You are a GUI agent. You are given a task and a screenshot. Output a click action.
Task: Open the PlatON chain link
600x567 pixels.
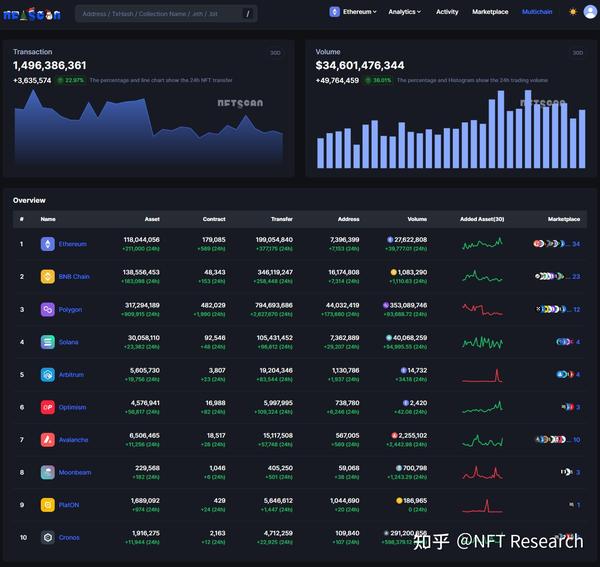[69, 505]
